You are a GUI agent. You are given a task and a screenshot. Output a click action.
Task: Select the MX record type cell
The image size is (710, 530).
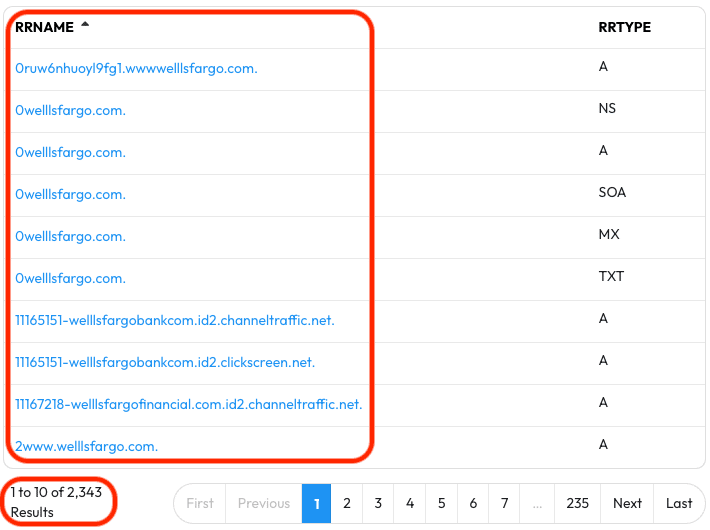609,234
